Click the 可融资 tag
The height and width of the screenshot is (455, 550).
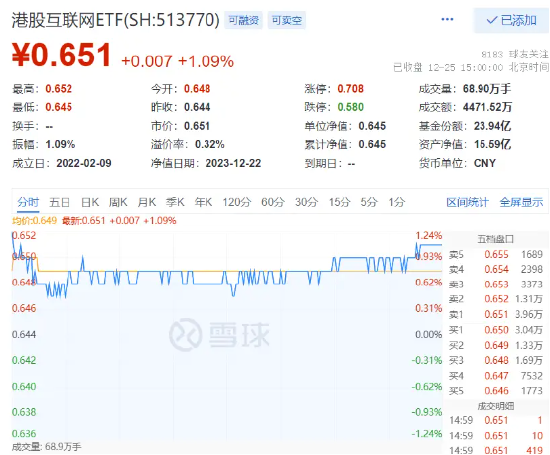coord(243,20)
